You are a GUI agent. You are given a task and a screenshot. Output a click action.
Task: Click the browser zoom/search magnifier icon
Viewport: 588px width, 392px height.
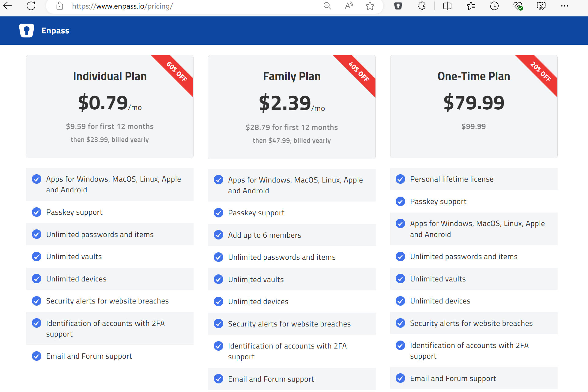pyautogui.click(x=327, y=6)
